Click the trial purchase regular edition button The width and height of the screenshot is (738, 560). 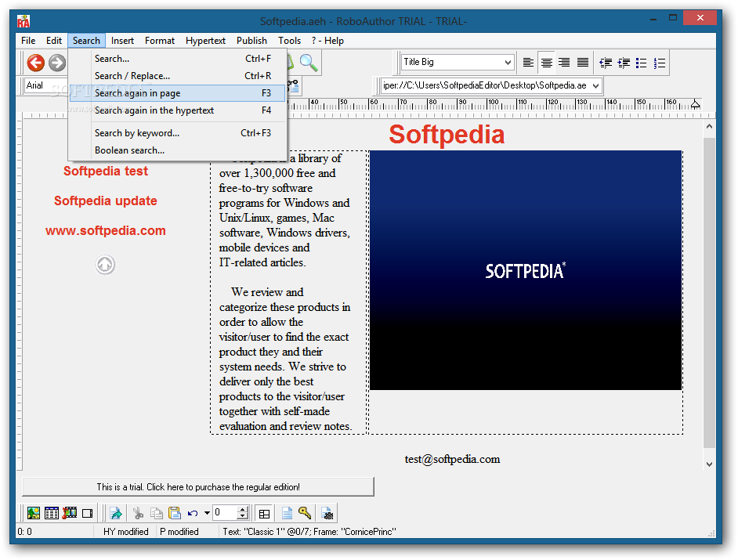click(198, 486)
